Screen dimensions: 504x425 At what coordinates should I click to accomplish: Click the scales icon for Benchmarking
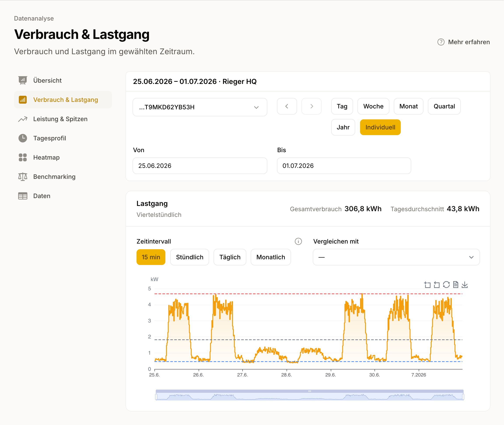click(x=23, y=177)
